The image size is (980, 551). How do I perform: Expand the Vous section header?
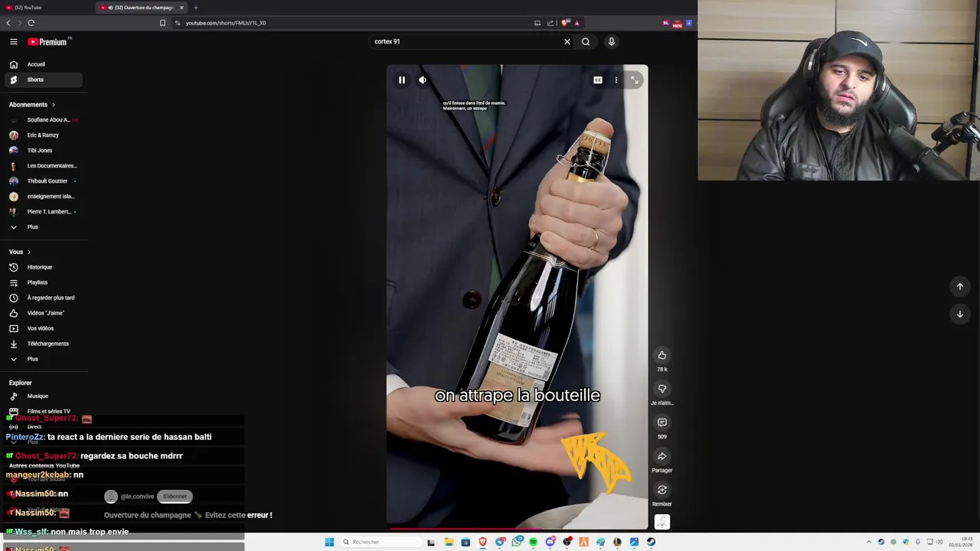(20, 252)
